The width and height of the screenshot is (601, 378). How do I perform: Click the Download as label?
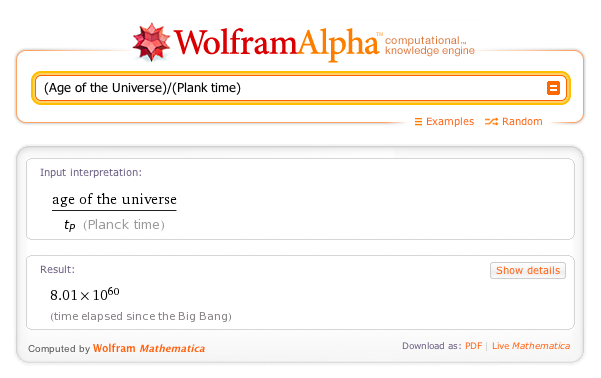point(432,346)
